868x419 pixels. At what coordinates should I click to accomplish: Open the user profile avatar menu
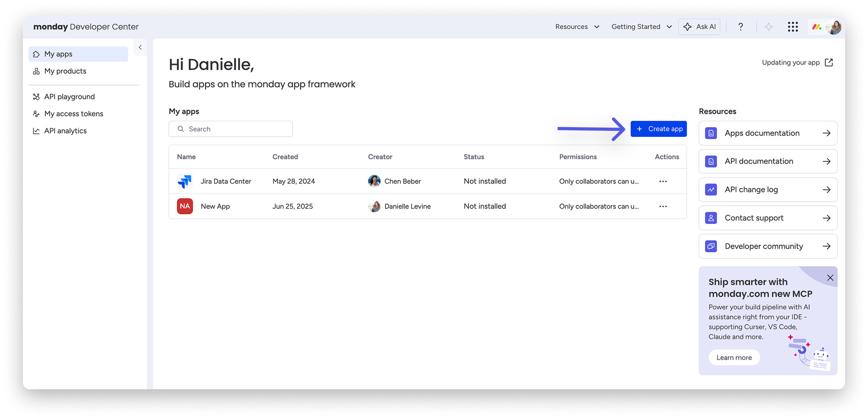(x=834, y=27)
